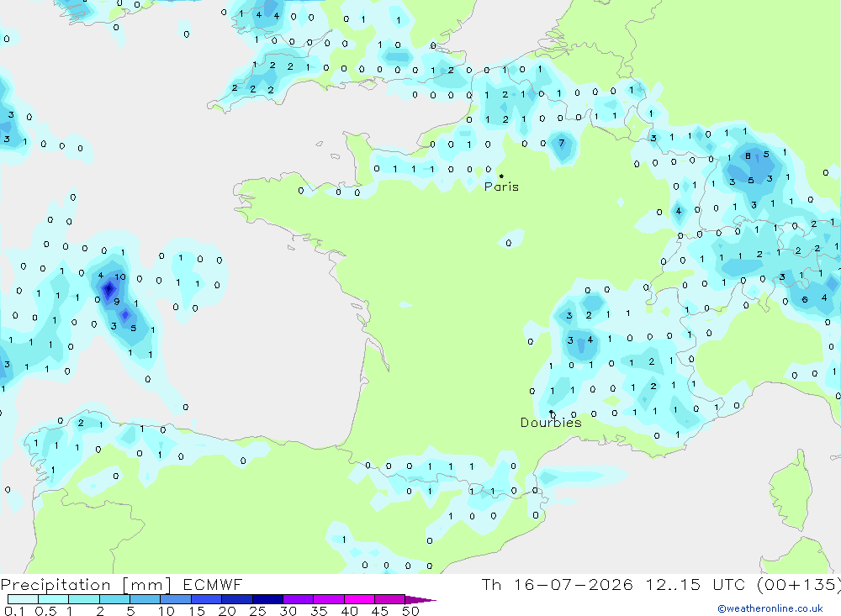Pick the 0.1–0.5 mm legend swatch
Screen dimensions: 841x616
click(23, 599)
